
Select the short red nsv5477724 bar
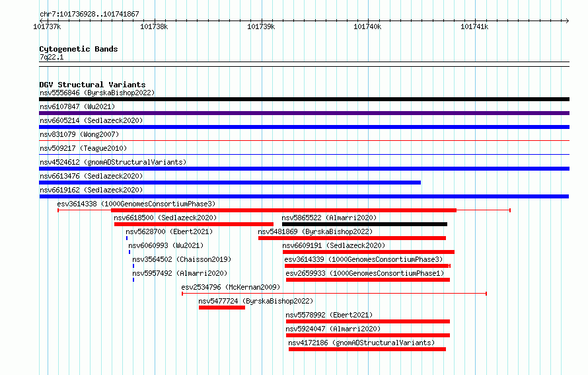pyautogui.click(x=222, y=308)
